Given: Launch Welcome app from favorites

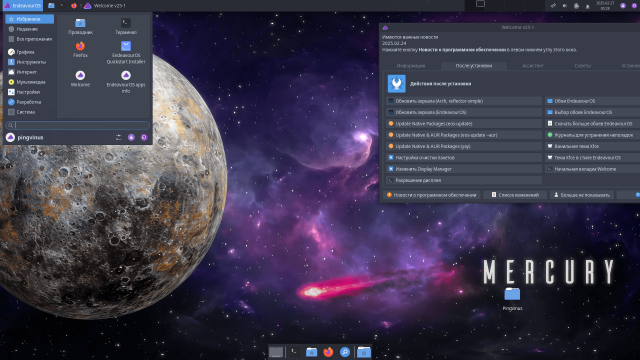Looking at the screenshot, I should pyautogui.click(x=80, y=79).
